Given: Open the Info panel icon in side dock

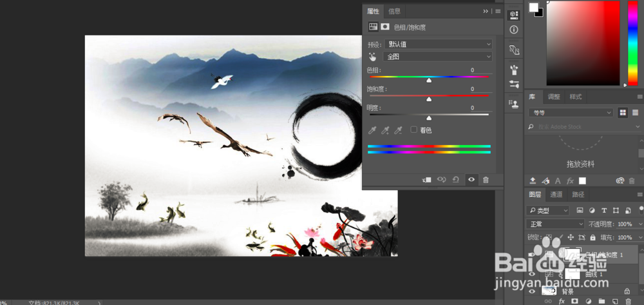Looking at the screenshot, I should (x=514, y=30).
